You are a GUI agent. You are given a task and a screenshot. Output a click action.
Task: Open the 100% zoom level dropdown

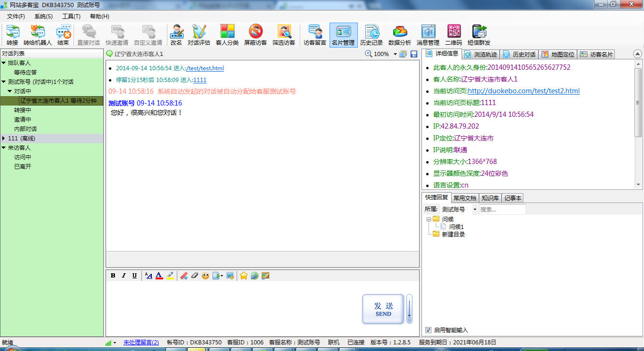click(395, 54)
